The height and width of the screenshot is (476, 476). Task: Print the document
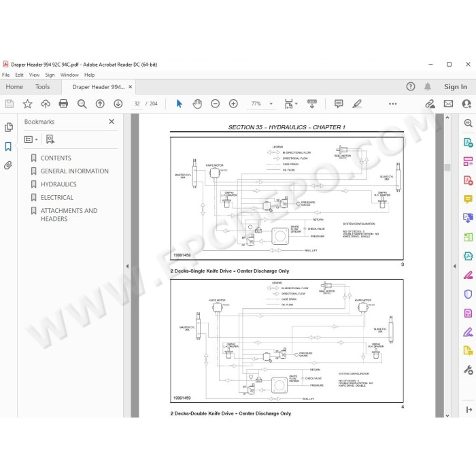tap(63, 104)
